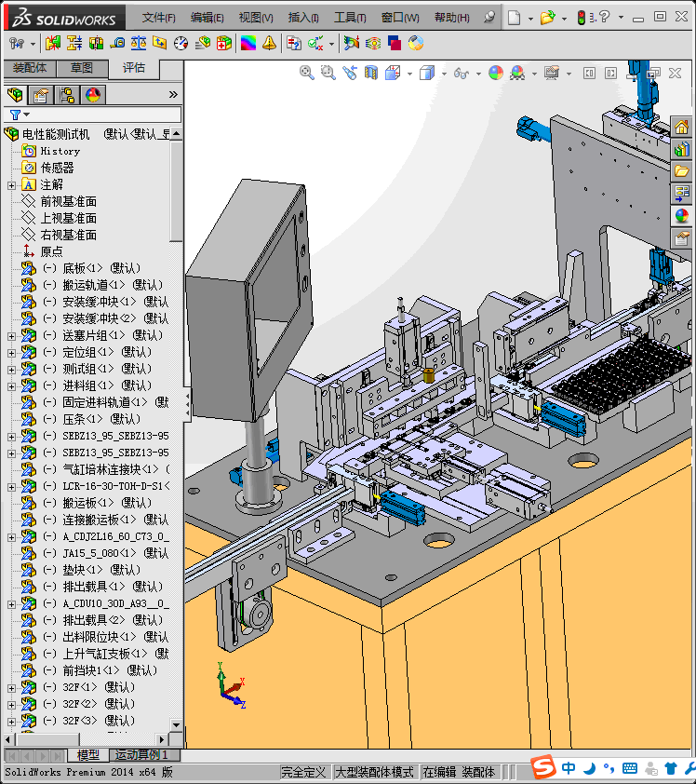The image size is (696, 784).
Task: Select the Section View tool
Action: pos(371,73)
